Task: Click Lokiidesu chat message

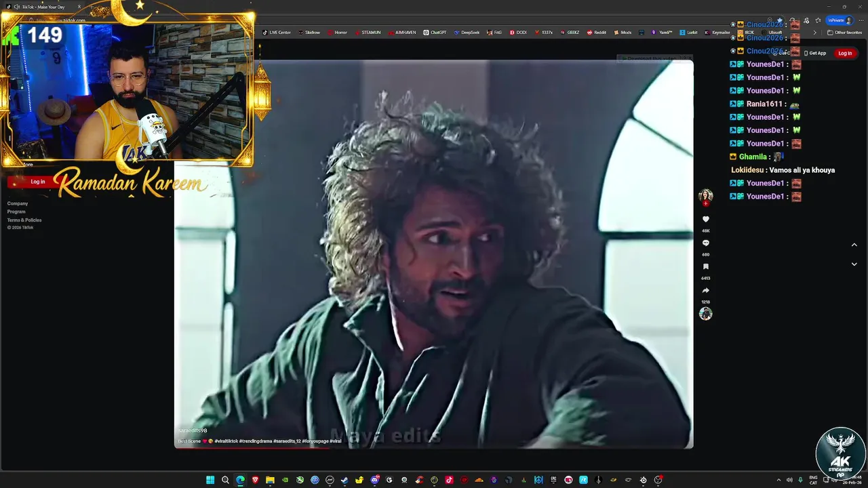Action: [783, 170]
